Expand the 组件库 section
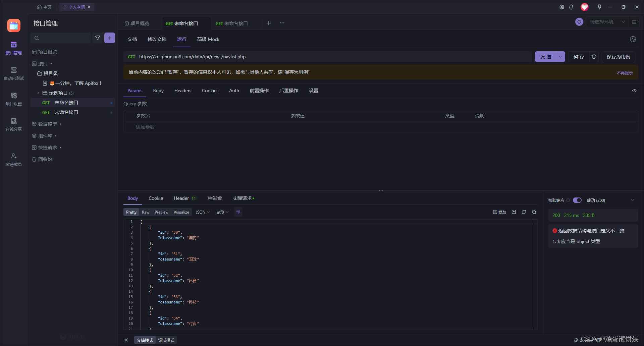This screenshot has width=644, height=346. tap(45, 136)
